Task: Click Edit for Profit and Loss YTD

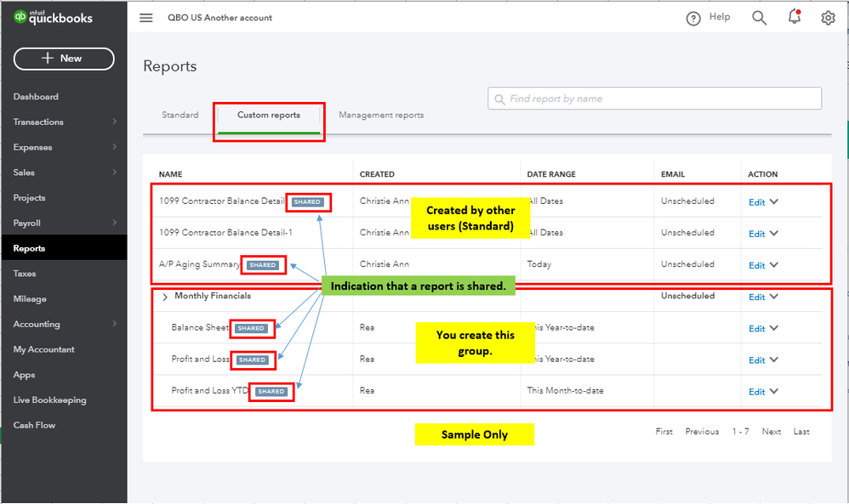Action: coord(756,392)
